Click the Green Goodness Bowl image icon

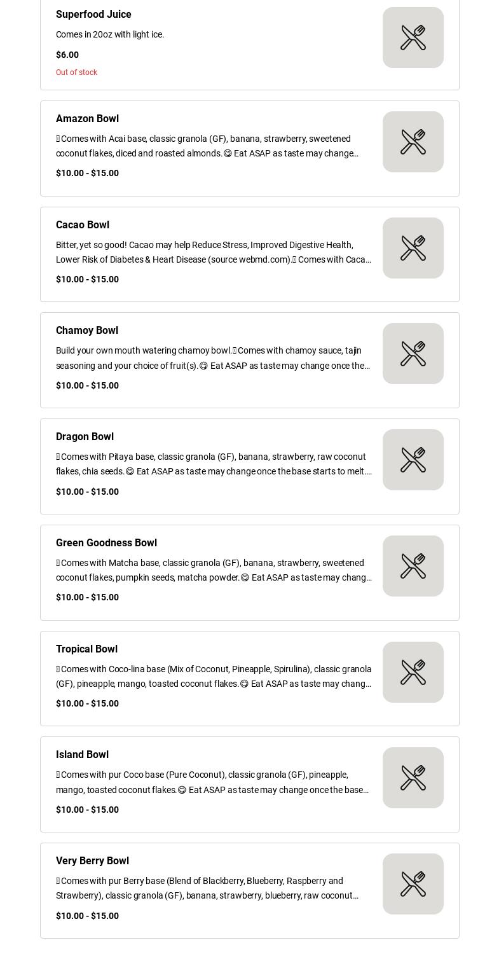click(413, 566)
